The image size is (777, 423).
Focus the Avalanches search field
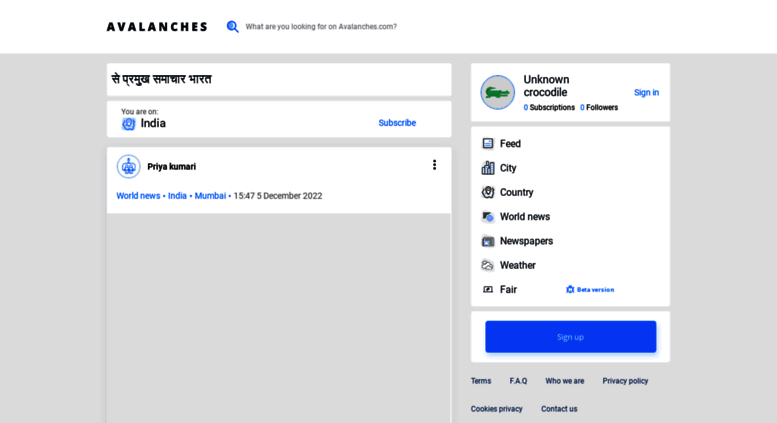321,27
